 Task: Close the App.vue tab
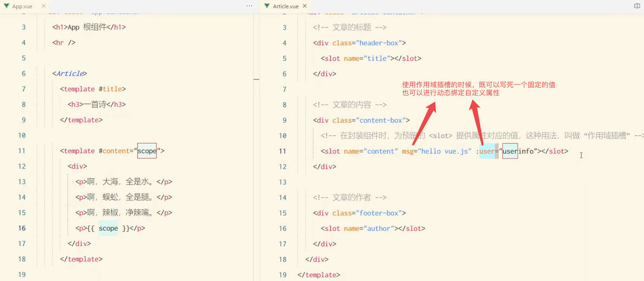point(44,6)
